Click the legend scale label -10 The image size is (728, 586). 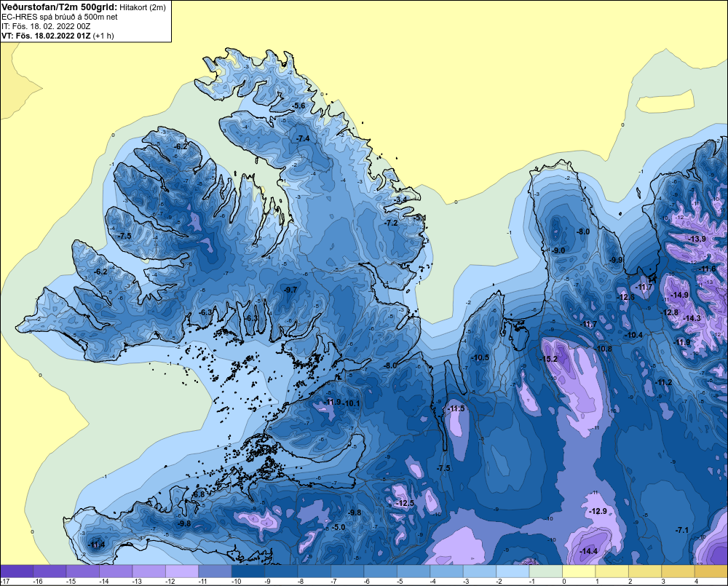[x=237, y=582]
